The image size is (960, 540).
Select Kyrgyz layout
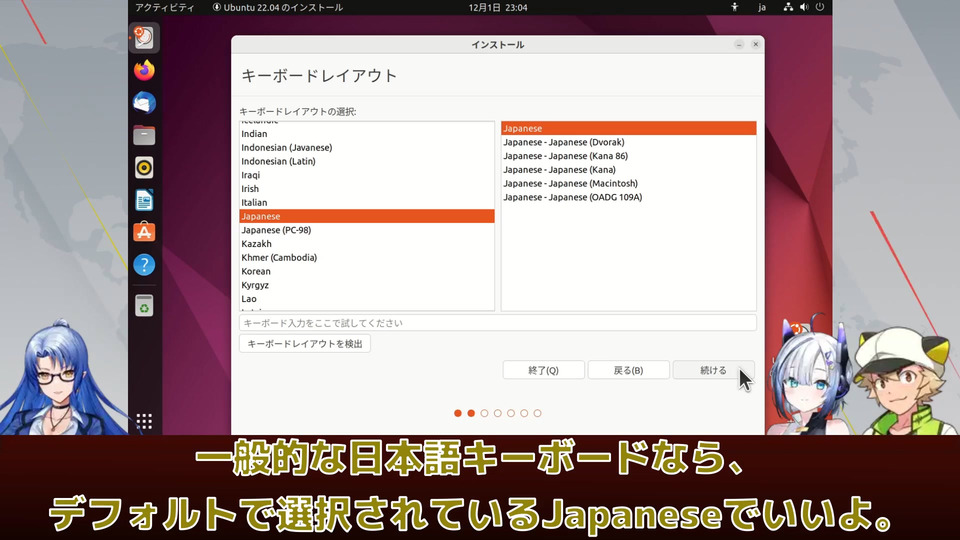(367, 285)
